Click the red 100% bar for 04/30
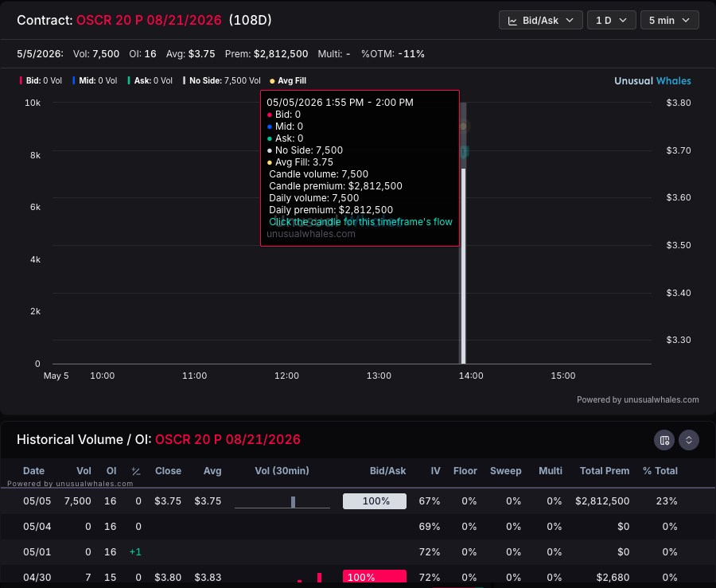This screenshot has height=588, width=716. 375,576
